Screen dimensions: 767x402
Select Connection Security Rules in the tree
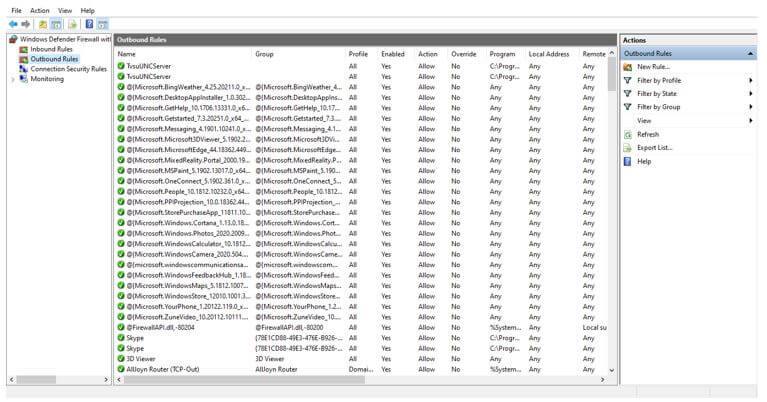[68, 69]
